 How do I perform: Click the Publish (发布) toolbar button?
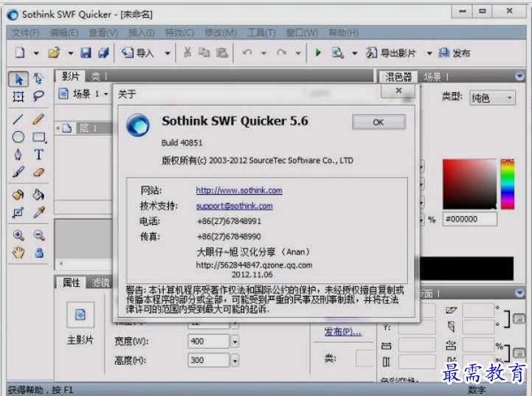pyautogui.click(x=454, y=53)
